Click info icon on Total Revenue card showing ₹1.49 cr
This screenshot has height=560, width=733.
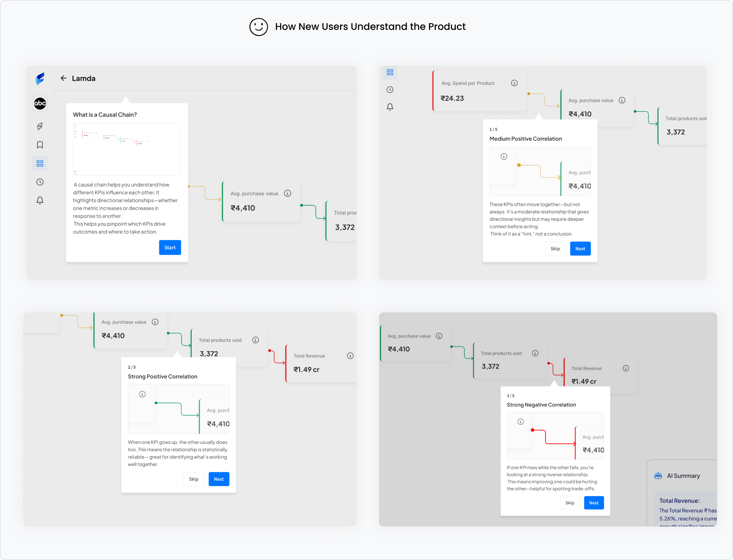click(x=350, y=356)
